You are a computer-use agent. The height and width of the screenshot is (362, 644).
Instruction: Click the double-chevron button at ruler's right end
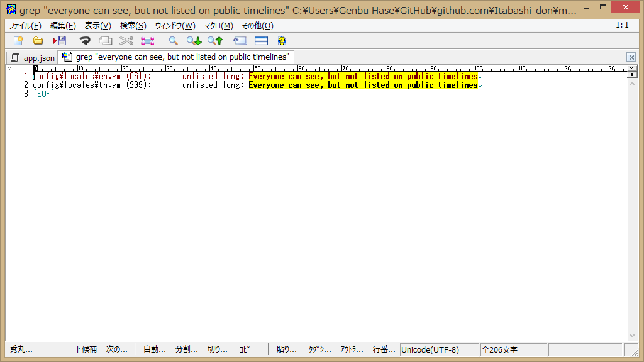click(x=632, y=67)
